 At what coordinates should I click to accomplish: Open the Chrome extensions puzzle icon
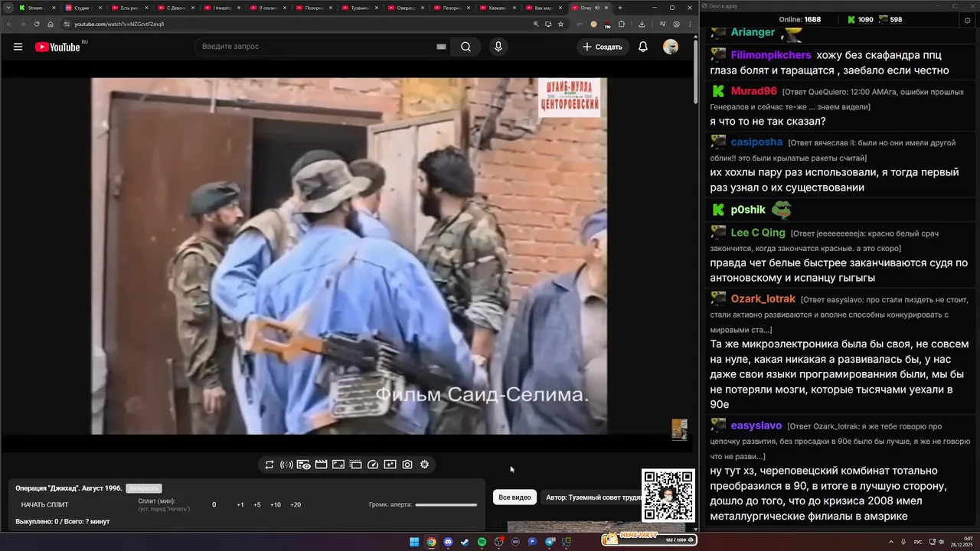pos(622,24)
